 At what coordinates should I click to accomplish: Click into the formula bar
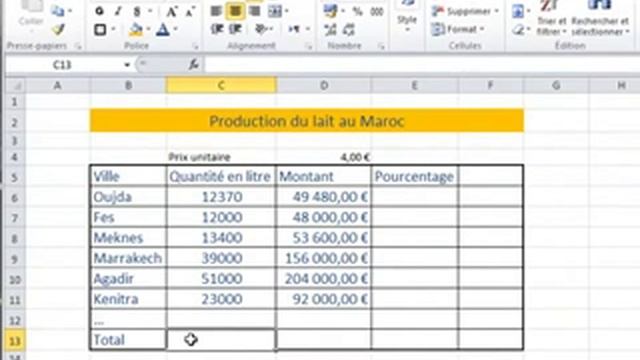click(422, 64)
